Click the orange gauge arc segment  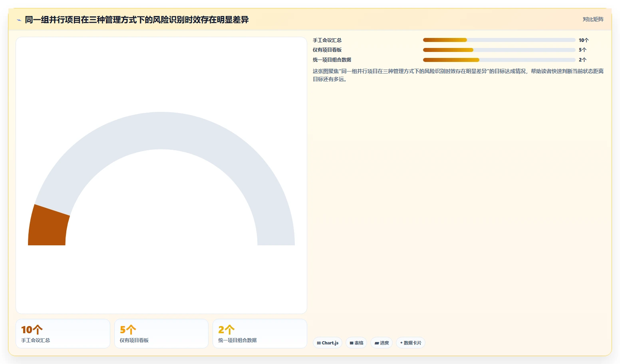[48, 227]
